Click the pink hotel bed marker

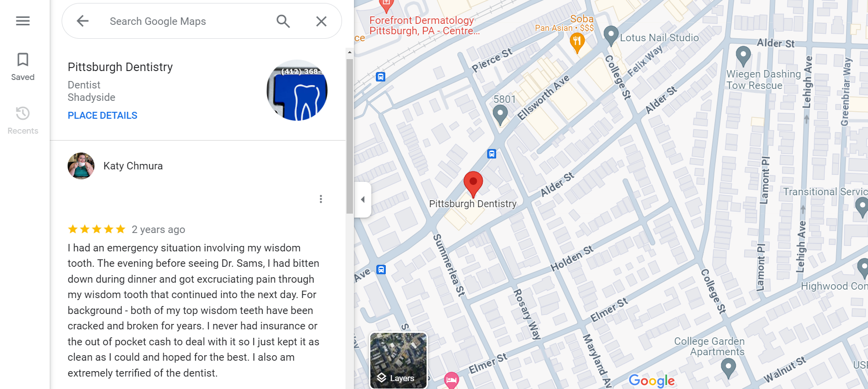451,380
